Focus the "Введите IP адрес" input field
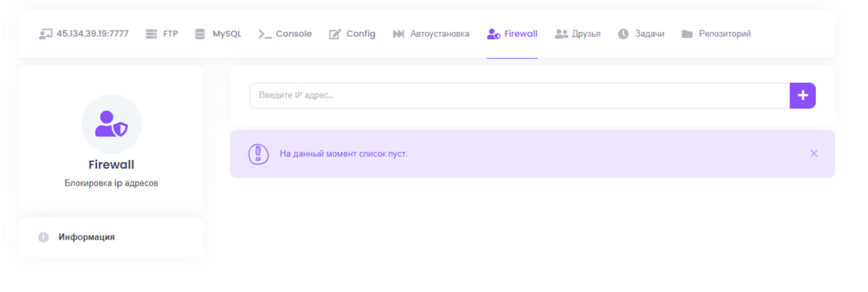This screenshot has height=292, width=868. pos(519,96)
